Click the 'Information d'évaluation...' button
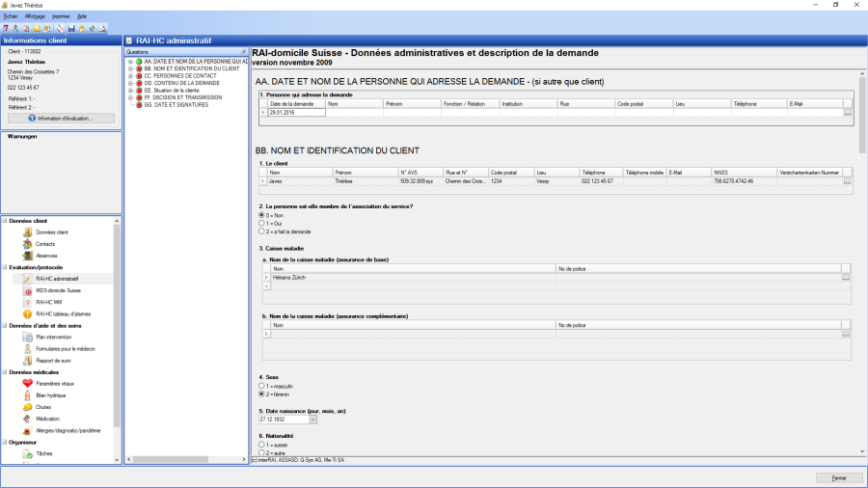 point(63,118)
